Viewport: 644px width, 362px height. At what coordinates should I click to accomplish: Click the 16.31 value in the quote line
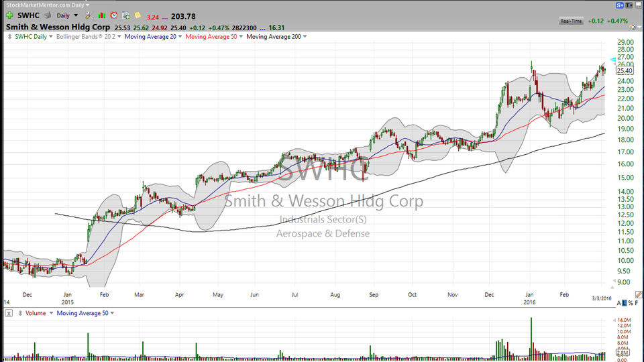[276, 28]
